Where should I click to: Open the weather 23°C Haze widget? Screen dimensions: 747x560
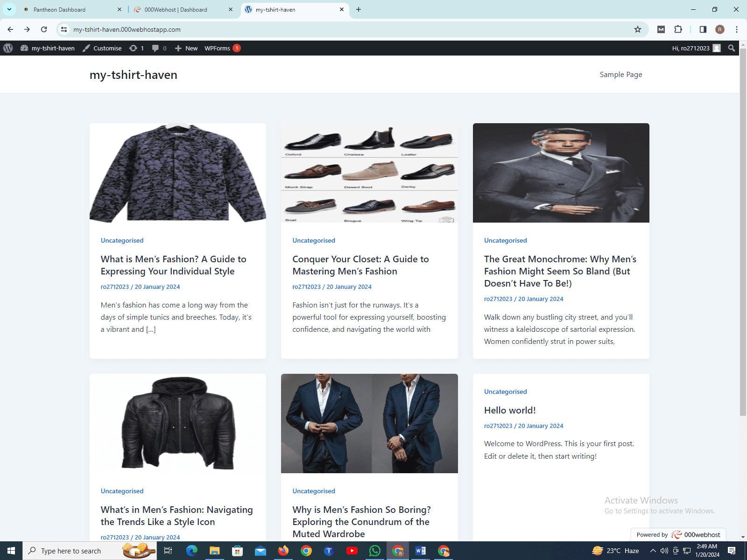click(x=615, y=551)
